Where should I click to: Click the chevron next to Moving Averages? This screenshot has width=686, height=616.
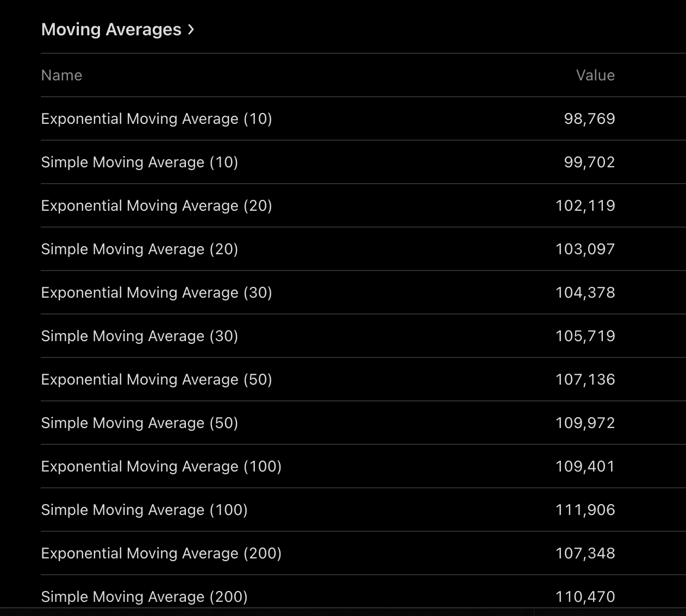(x=191, y=29)
